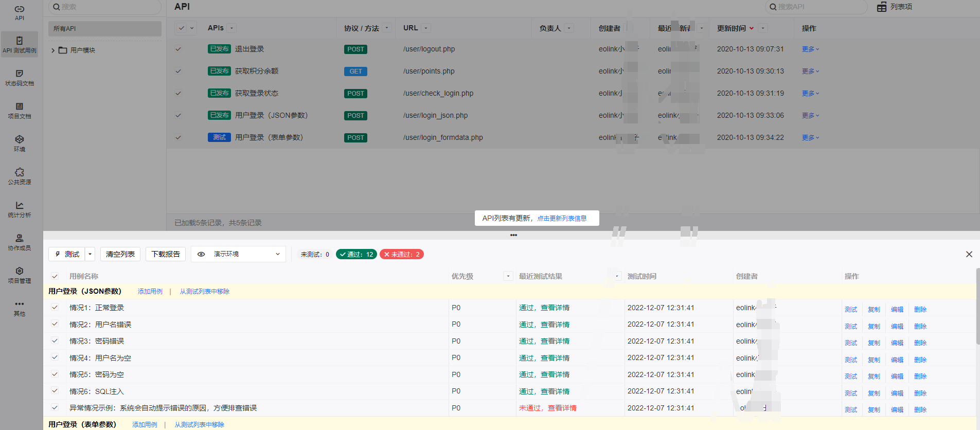Toggle checkbox for 获取积分余额 API row
This screenshot has height=430, width=980.
point(178,71)
